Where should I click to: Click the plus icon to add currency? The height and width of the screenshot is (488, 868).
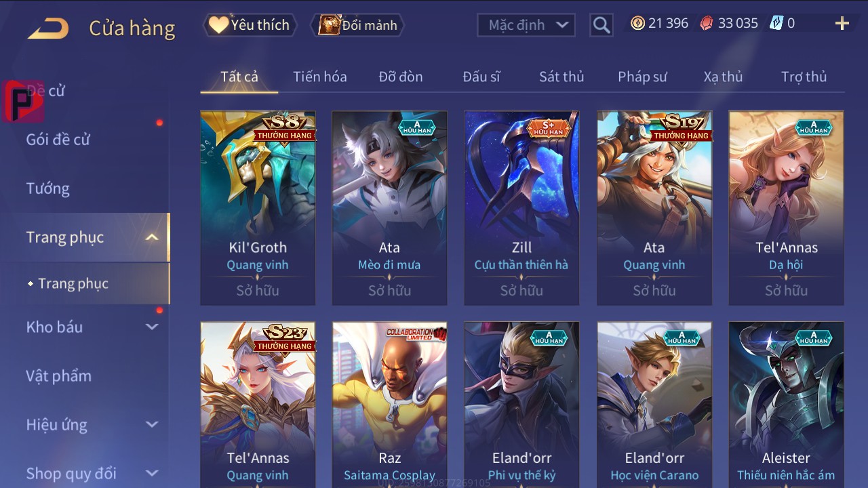click(x=842, y=24)
